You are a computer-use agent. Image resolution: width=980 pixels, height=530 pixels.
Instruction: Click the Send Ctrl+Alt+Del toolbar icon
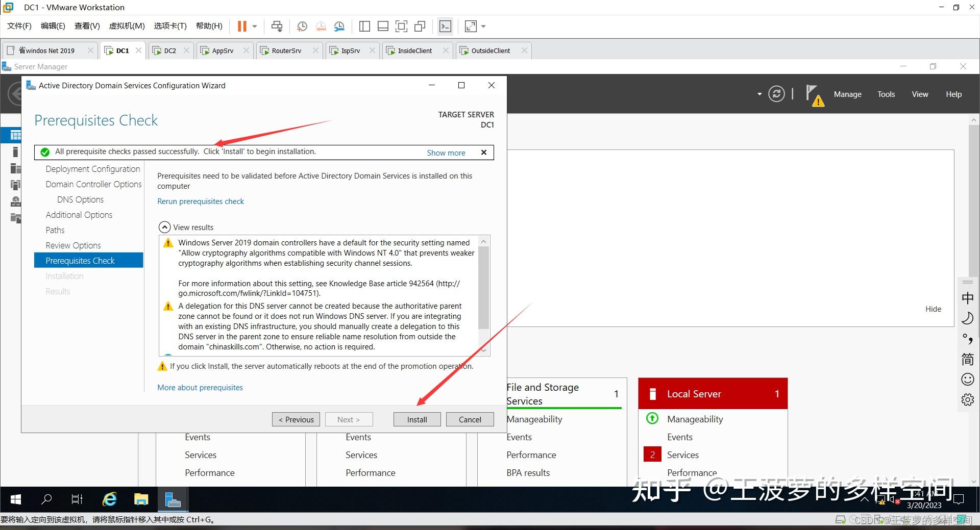coord(277,26)
